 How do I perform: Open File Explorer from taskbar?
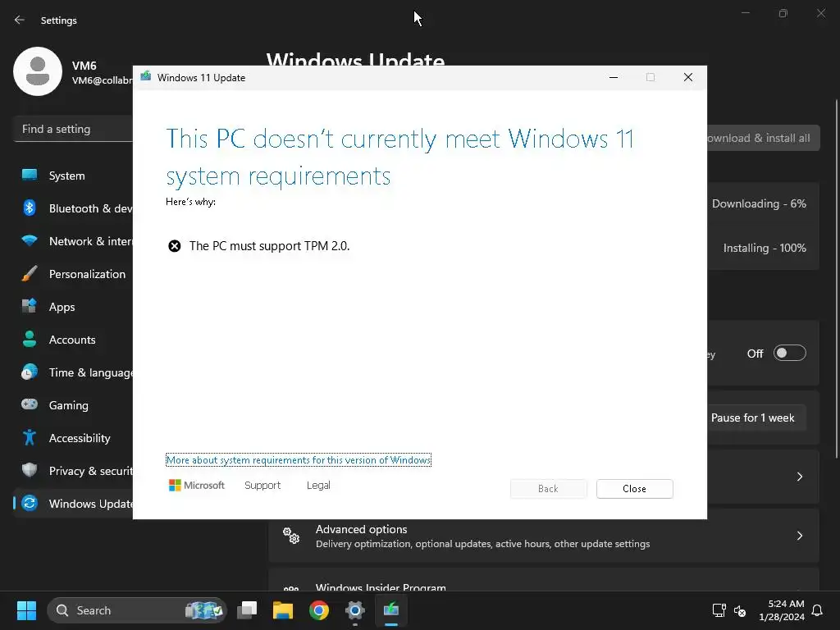(283, 610)
